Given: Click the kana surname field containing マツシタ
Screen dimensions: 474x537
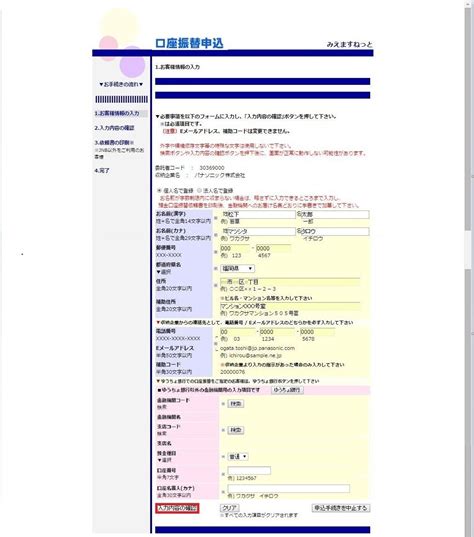Looking at the screenshot, I should click(262, 231).
